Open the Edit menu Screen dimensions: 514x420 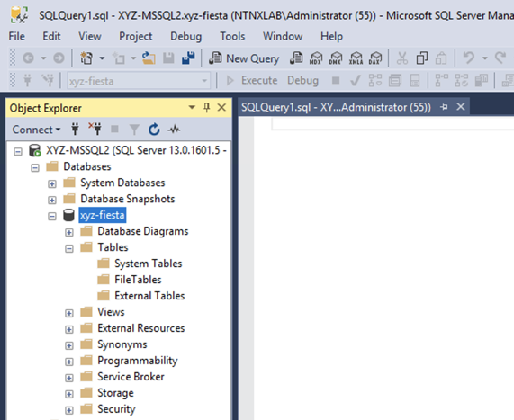point(51,36)
